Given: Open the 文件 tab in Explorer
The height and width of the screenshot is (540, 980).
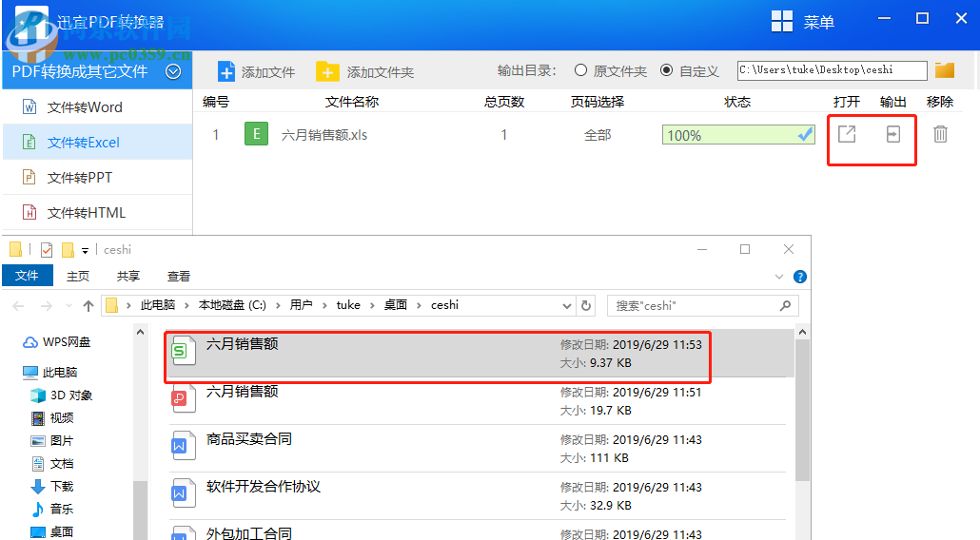Looking at the screenshot, I should pos(27,276).
